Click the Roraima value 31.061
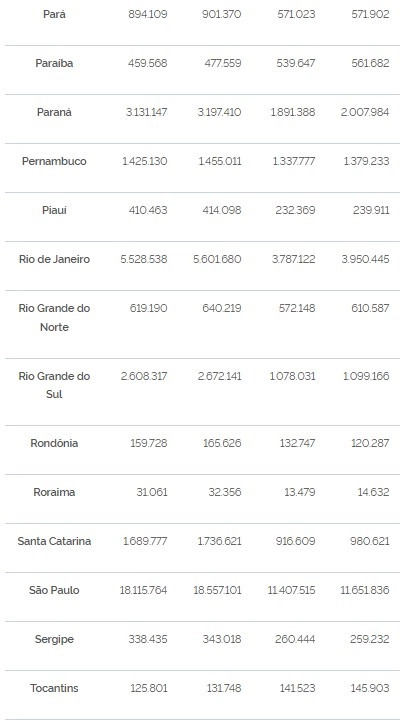This screenshot has height=722, width=401. tap(151, 492)
